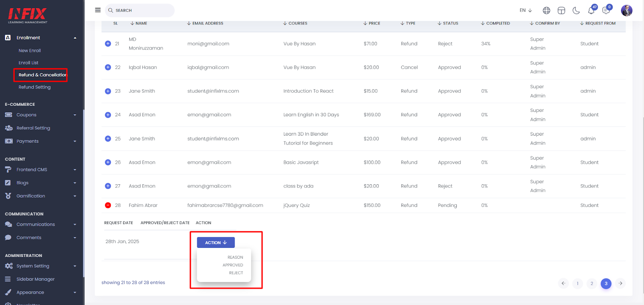
Task: Choose Approved from action dropdown
Action: 233,265
